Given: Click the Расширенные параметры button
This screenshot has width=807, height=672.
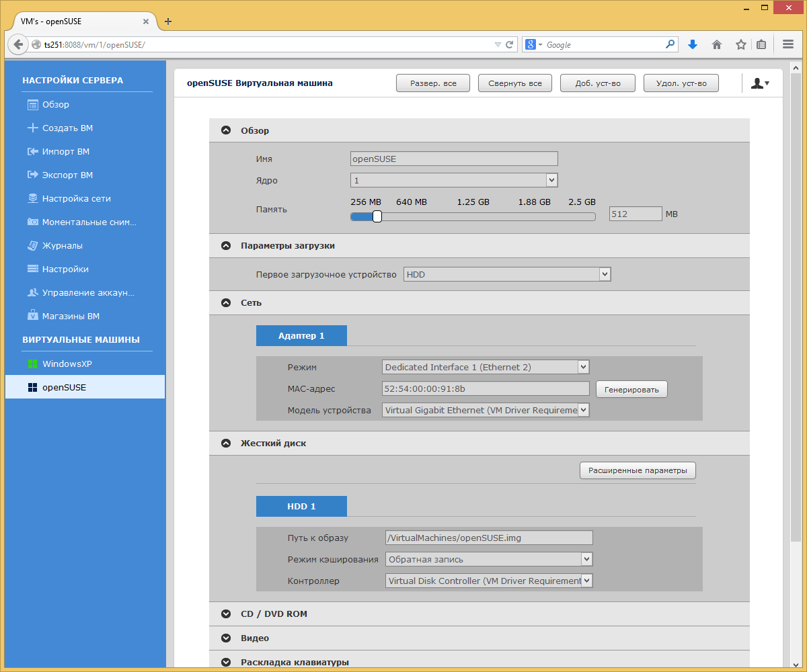Looking at the screenshot, I should click(x=638, y=470).
